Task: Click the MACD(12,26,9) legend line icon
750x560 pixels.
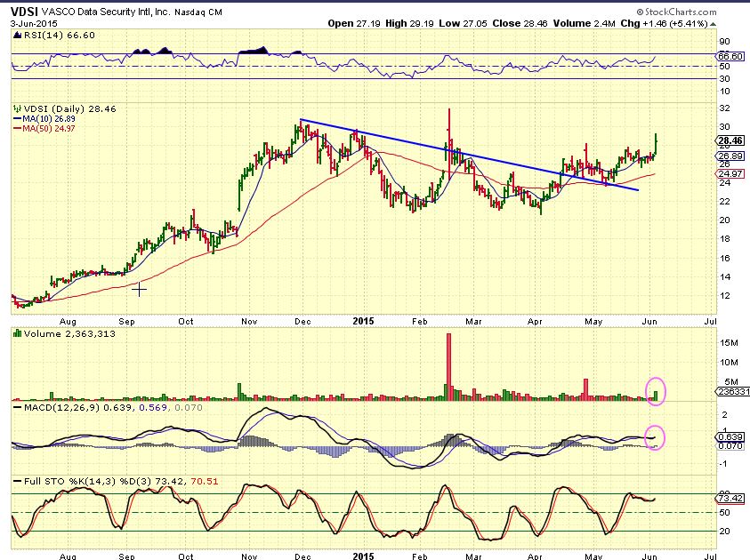Action: [x=15, y=407]
